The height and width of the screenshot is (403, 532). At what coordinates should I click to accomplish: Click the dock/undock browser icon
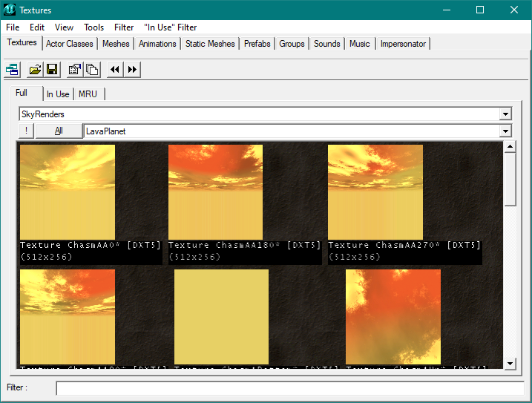[13, 70]
